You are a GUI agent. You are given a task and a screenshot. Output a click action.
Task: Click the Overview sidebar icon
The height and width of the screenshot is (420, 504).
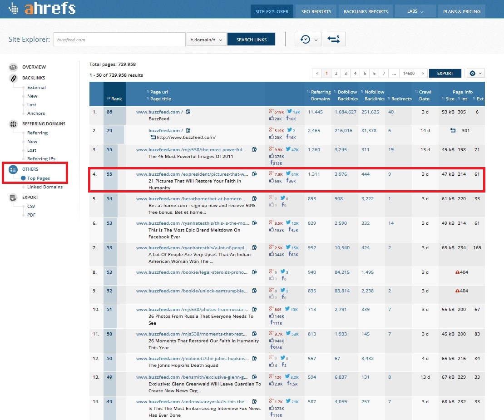click(x=13, y=67)
